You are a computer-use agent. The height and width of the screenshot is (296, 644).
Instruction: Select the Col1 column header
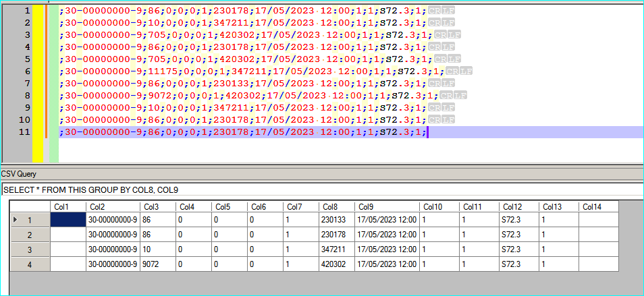pos(68,207)
